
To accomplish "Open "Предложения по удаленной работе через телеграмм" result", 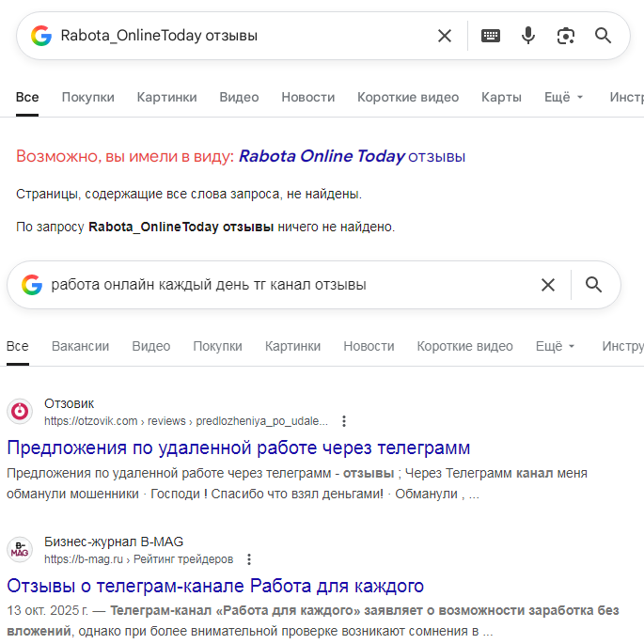I will (x=239, y=448).
